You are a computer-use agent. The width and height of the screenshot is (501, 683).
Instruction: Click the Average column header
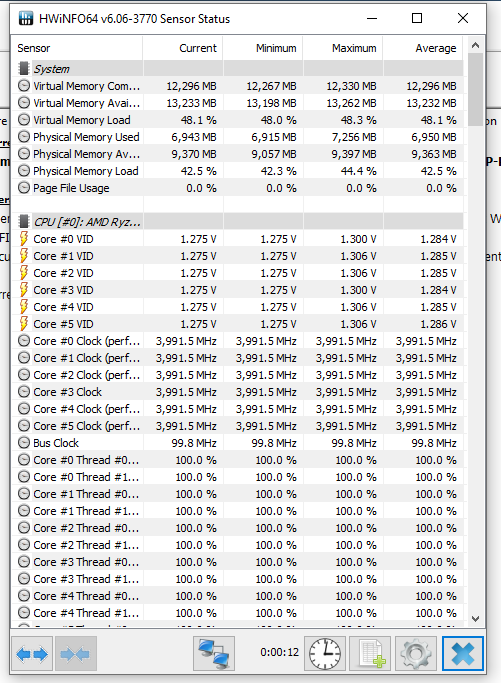423,48
